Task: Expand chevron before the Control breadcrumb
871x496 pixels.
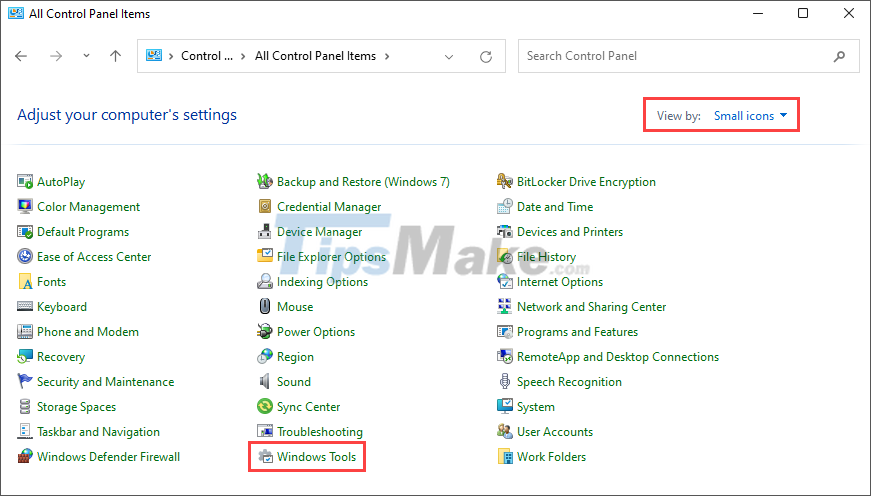Action: click(x=171, y=56)
